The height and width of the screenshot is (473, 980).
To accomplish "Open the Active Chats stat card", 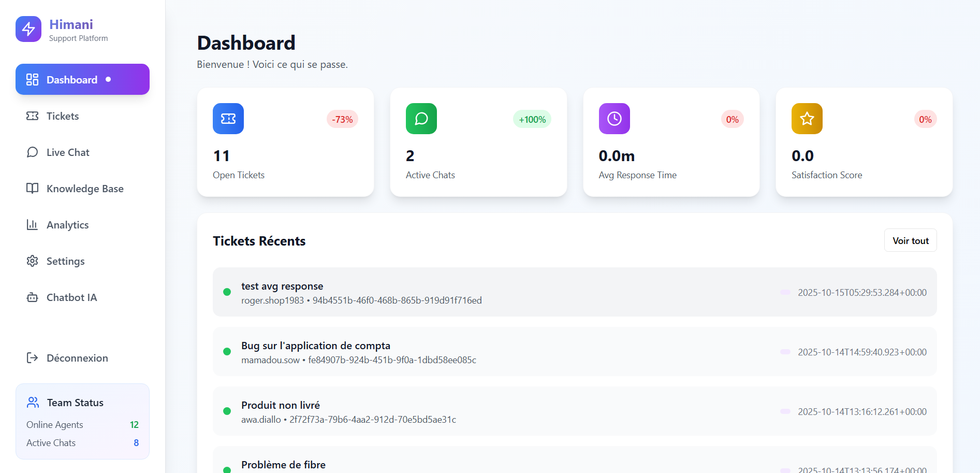I will pyautogui.click(x=478, y=142).
